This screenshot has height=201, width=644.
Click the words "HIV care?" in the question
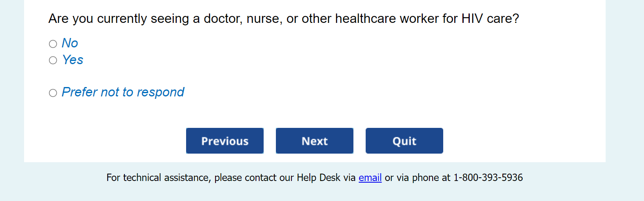(x=490, y=19)
